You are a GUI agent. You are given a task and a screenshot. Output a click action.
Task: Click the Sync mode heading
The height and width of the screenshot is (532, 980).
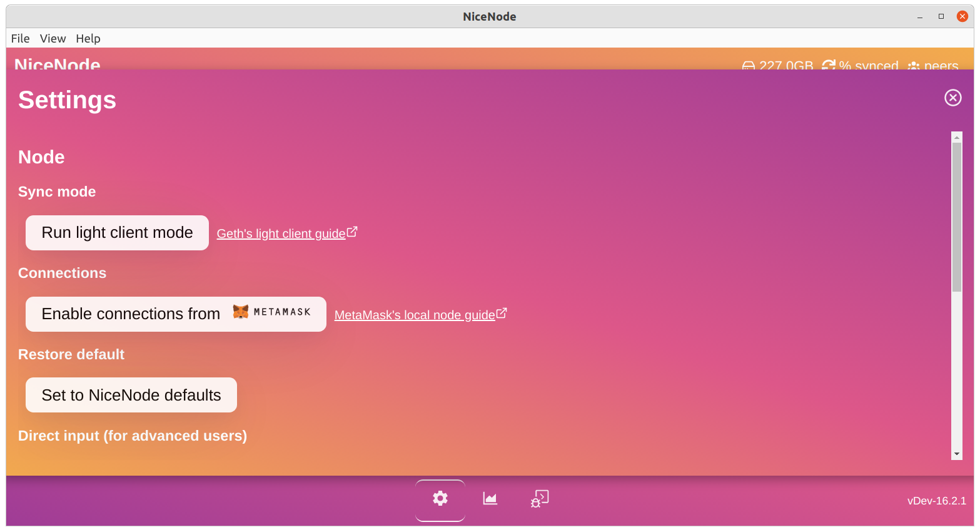click(57, 192)
